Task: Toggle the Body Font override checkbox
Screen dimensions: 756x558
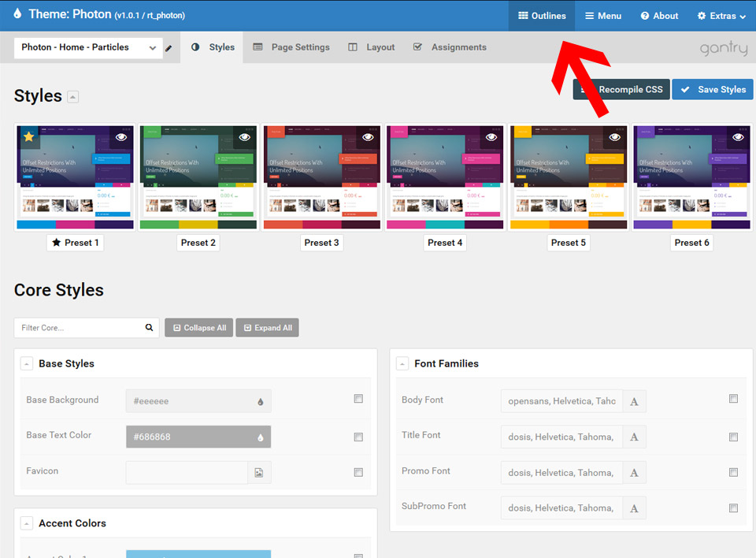Action: click(733, 398)
